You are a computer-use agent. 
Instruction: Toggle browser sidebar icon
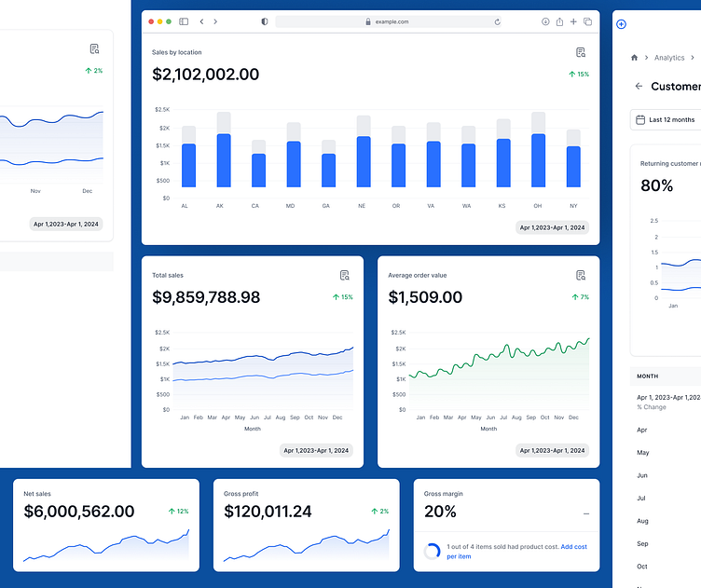pos(184,21)
